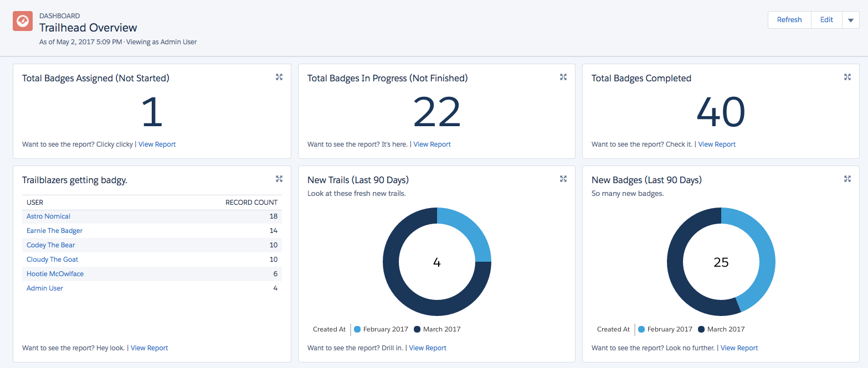Click the big number 40 metric
868x368 pixels.
point(721,112)
